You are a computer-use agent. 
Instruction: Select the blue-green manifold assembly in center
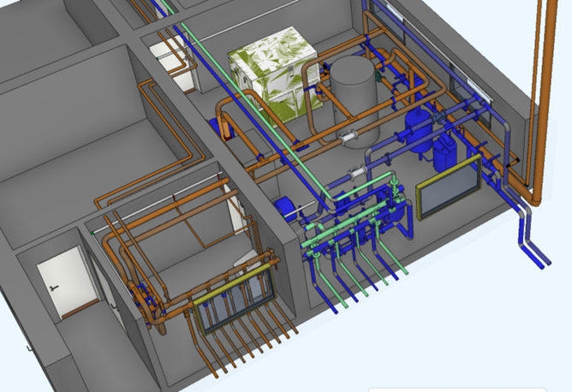click(360, 218)
